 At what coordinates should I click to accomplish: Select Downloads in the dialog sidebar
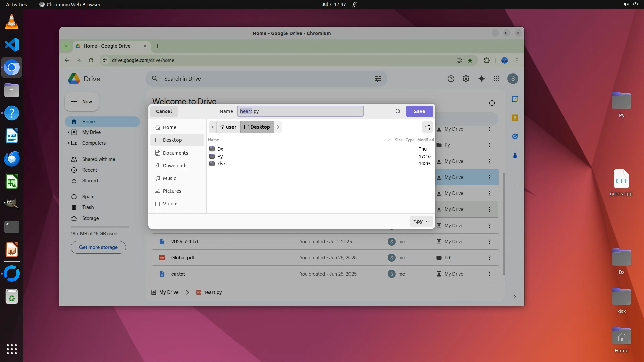point(175,166)
